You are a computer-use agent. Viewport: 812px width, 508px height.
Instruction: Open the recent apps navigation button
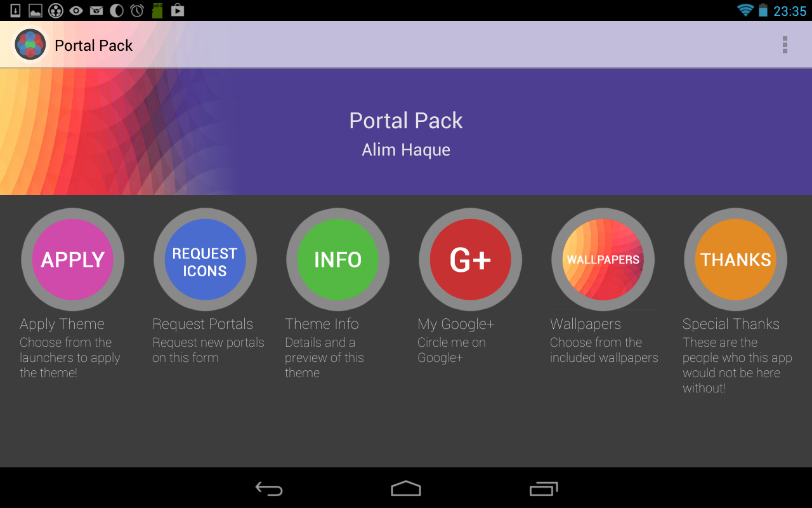tap(544, 488)
